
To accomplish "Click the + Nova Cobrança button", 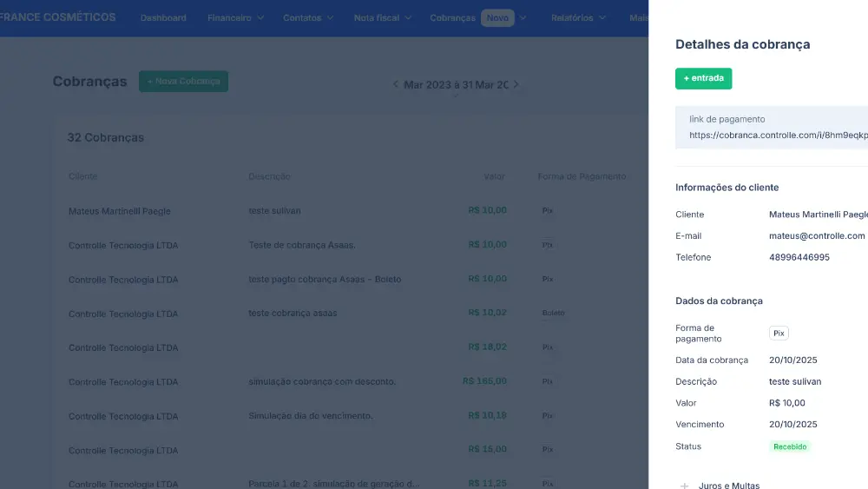I will (183, 82).
